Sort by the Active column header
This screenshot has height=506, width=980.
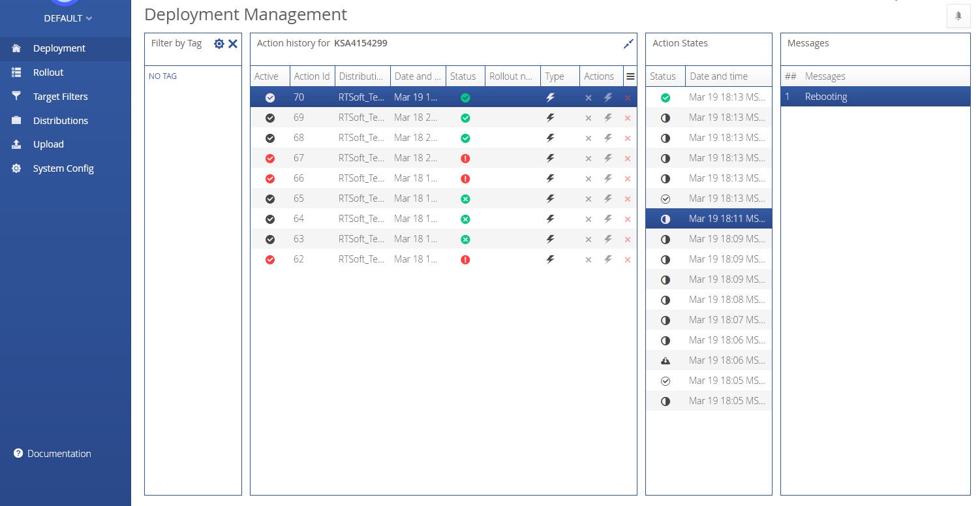(x=269, y=76)
